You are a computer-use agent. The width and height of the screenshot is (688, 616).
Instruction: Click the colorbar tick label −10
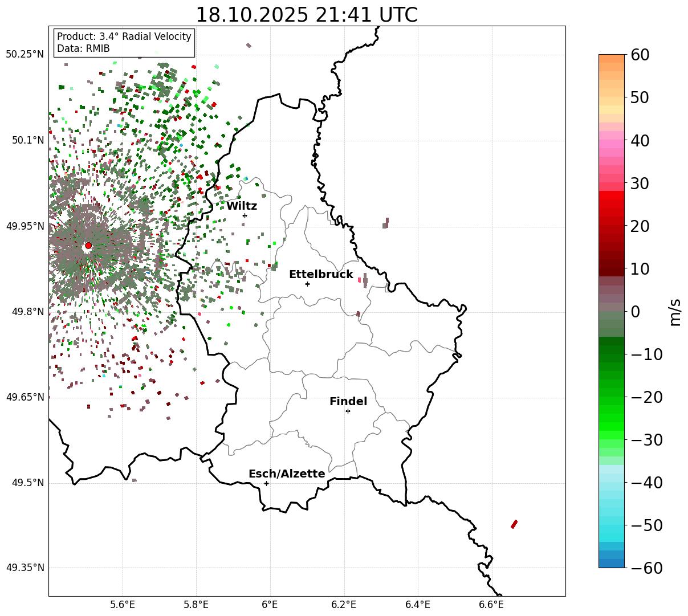[x=647, y=354]
